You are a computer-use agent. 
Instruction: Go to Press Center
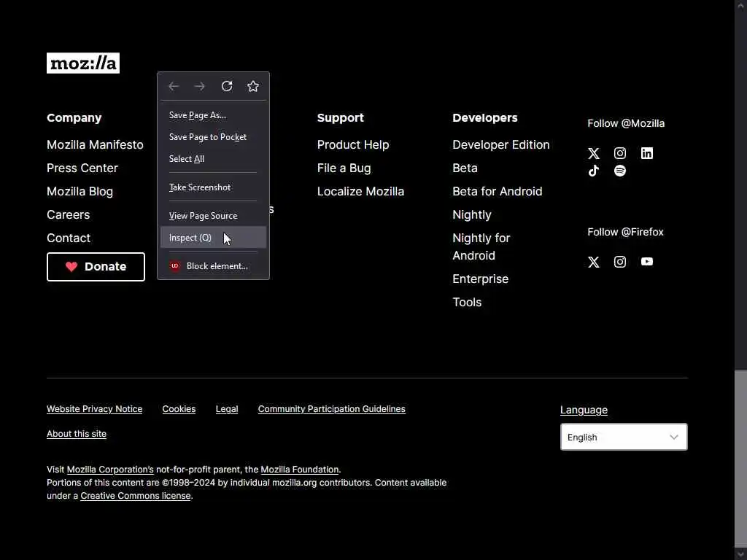coord(82,168)
